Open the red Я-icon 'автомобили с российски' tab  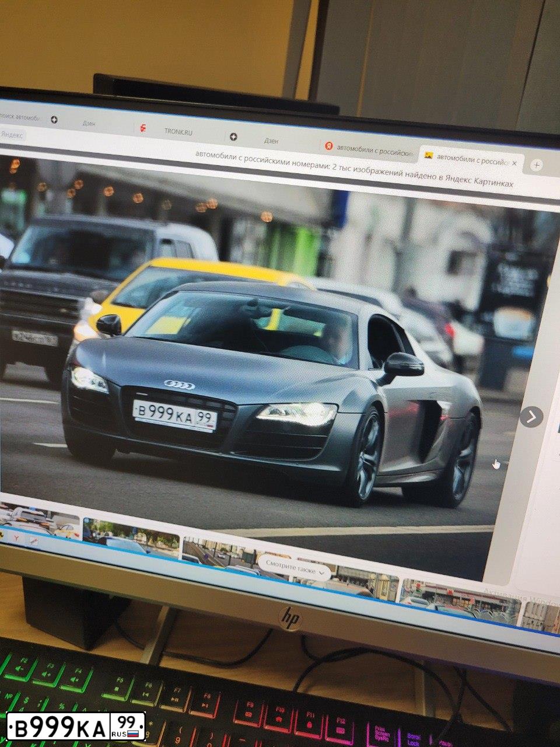pos(369,150)
